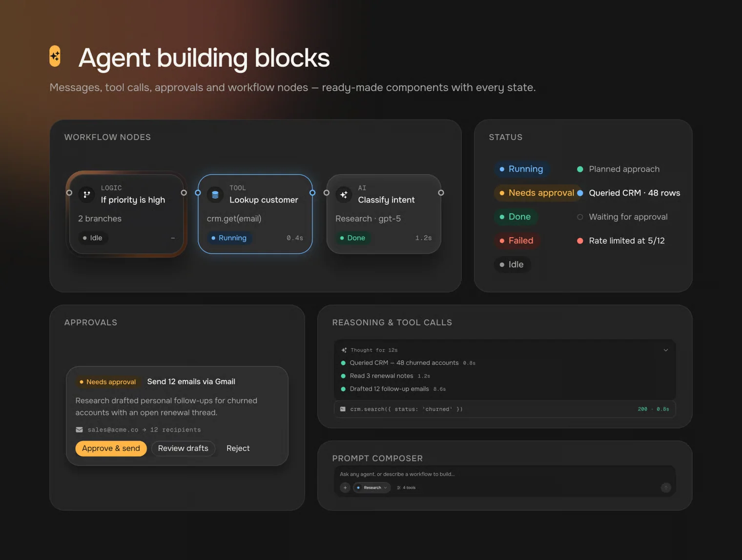Click the prompt field 'Ask any agent...'

(x=505, y=474)
